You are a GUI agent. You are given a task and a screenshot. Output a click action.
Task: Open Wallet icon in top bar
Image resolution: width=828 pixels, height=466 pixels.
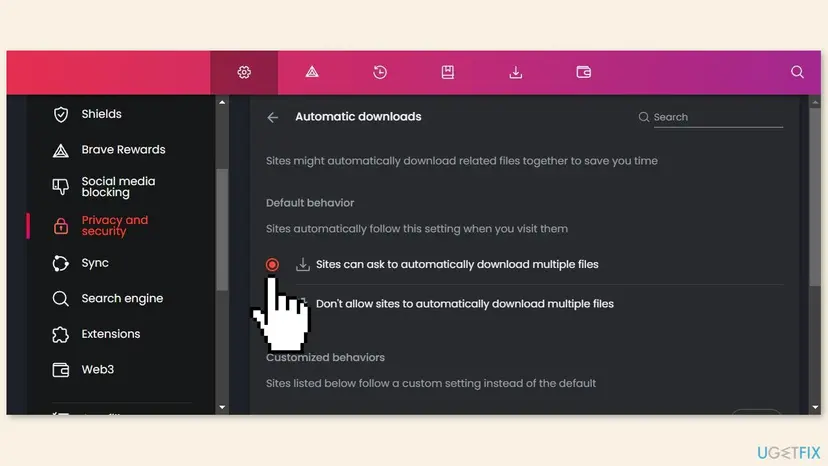[584, 72]
